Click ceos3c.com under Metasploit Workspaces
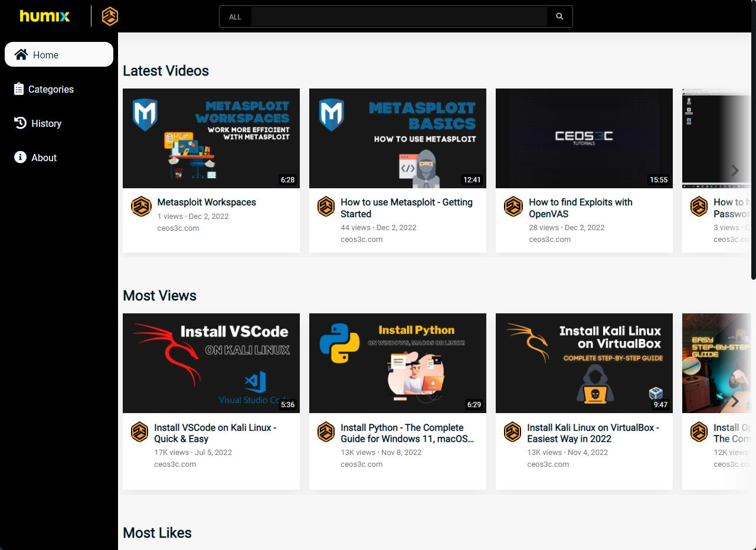The width and height of the screenshot is (756, 550). click(x=178, y=228)
